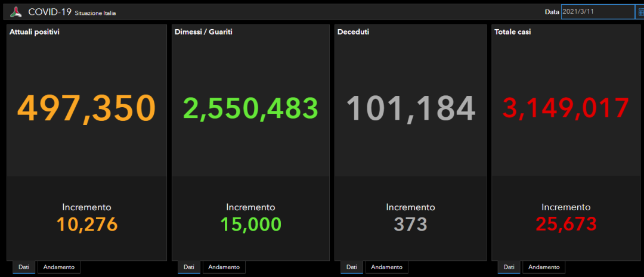
Task: Select Dati tab under Attuali positivi
Action: [24, 267]
